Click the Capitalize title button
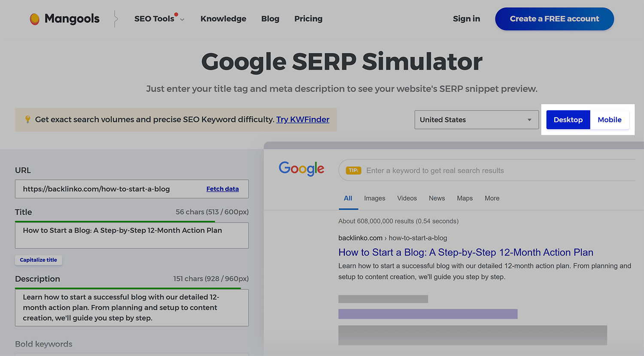Screen dimensions: 644x356 pos(39,260)
